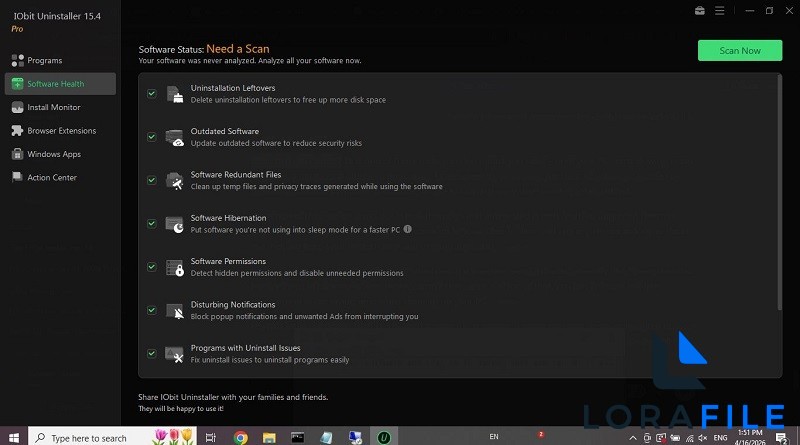This screenshot has height=445, width=800.
Task: Go to Programs in sidebar
Action: 60,61
